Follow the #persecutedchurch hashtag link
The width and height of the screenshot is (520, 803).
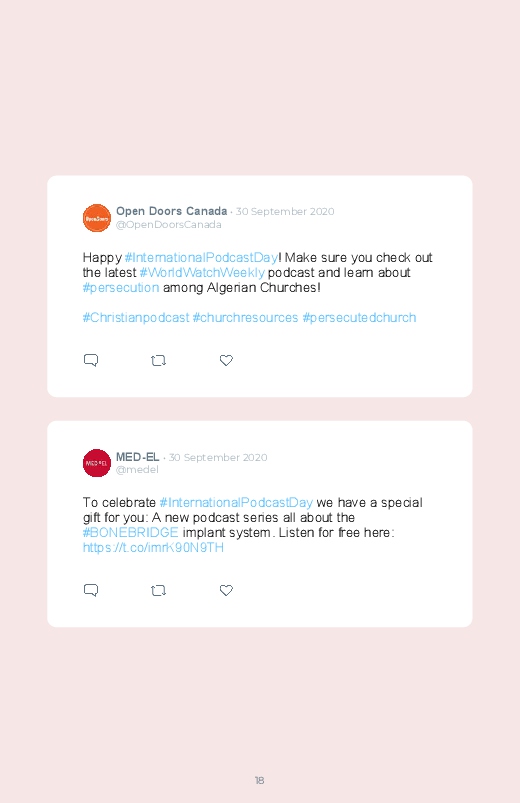click(x=359, y=318)
